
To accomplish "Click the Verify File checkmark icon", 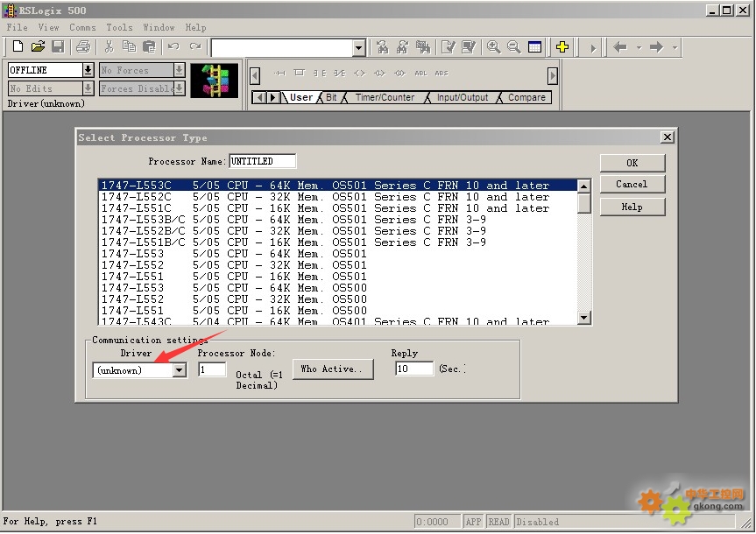I will (448, 46).
